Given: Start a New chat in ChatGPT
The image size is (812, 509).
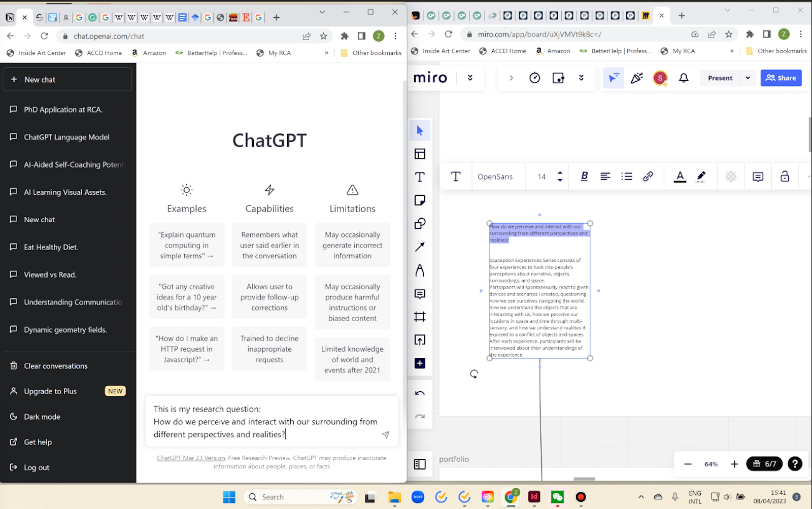Looking at the screenshot, I should pos(67,80).
